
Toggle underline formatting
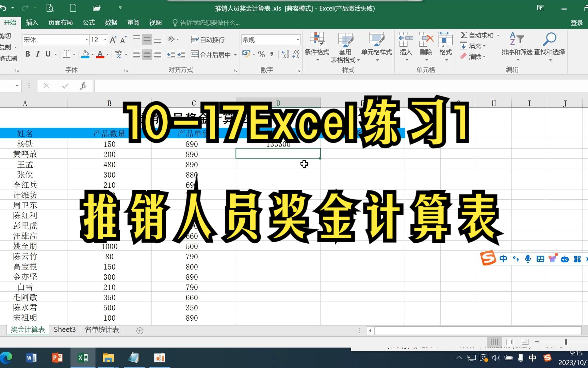pyautogui.click(x=48, y=54)
